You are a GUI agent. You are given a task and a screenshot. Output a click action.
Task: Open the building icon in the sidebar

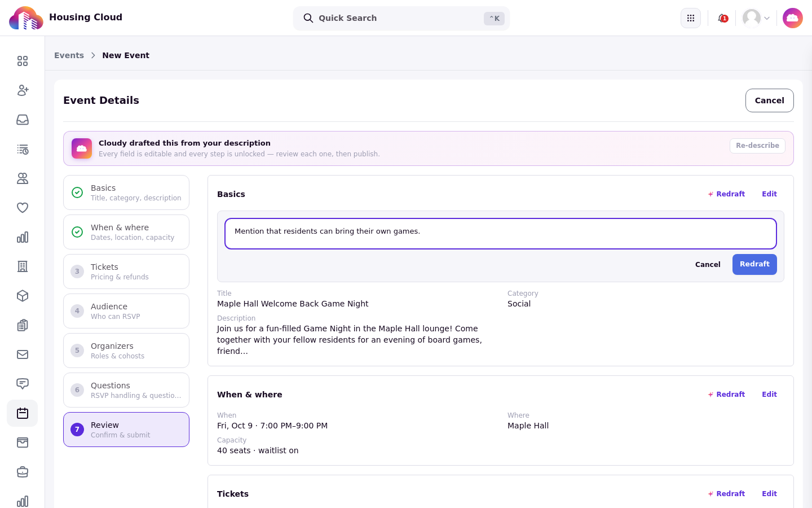click(x=23, y=266)
